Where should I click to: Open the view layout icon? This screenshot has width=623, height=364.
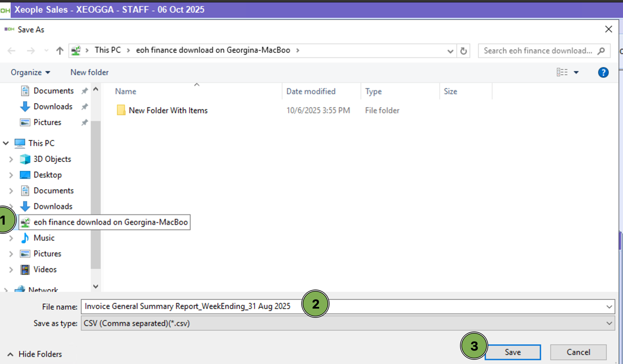tap(562, 72)
